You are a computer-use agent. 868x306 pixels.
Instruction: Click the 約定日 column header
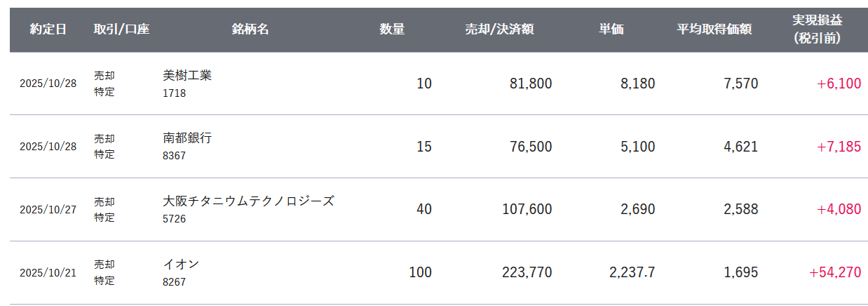point(48,29)
